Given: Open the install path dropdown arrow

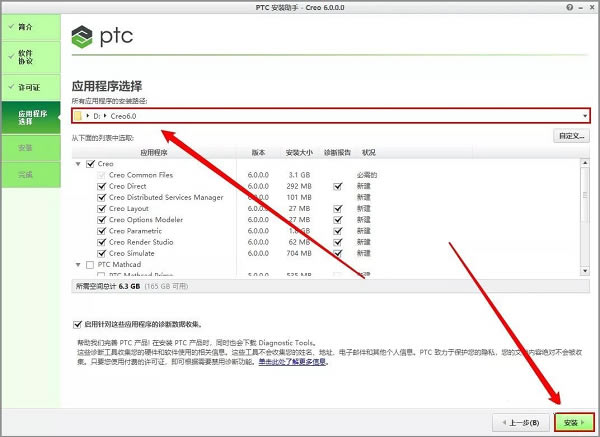Looking at the screenshot, I should tap(585, 116).
